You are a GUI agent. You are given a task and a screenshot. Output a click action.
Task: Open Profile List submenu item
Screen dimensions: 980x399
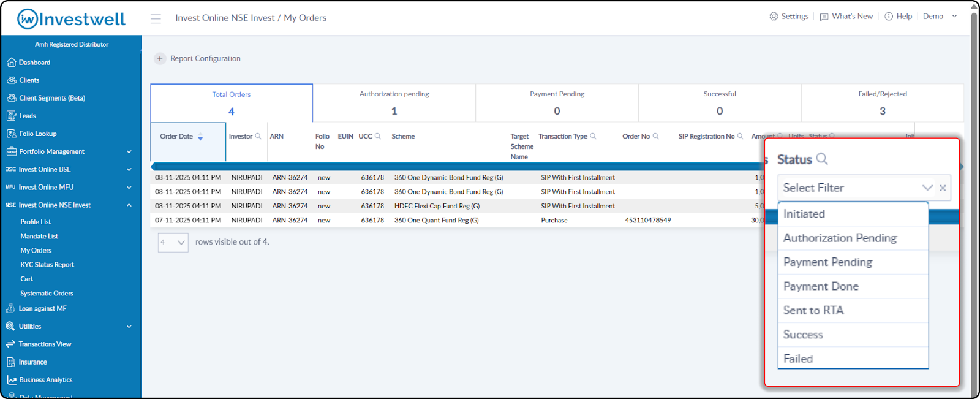[36, 222]
